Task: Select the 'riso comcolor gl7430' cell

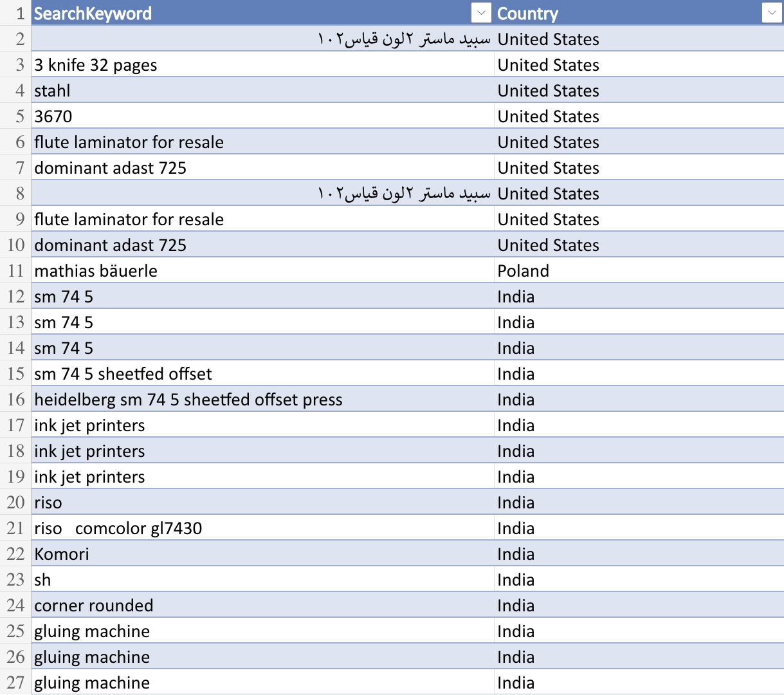Action: click(262, 528)
